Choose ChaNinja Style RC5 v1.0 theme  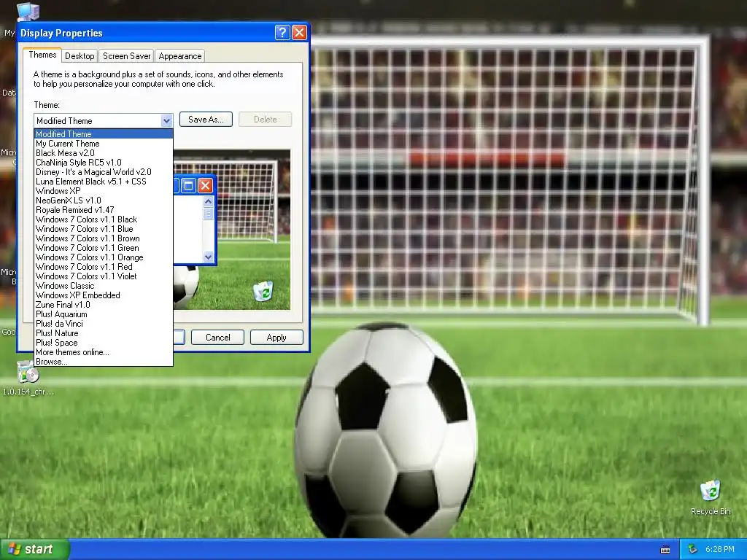click(x=104, y=163)
